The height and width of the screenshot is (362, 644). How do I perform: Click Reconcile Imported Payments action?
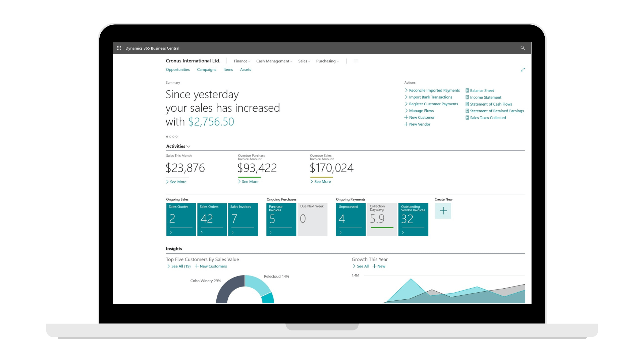click(432, 90)
